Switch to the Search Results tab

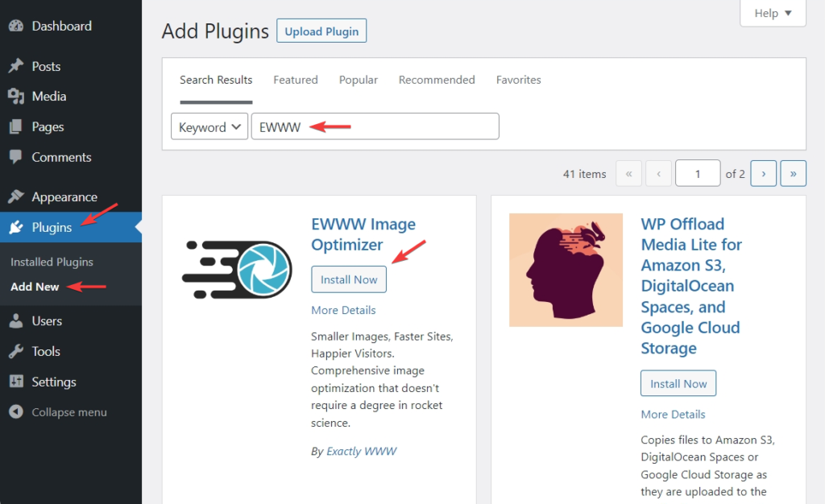point(216,80)
